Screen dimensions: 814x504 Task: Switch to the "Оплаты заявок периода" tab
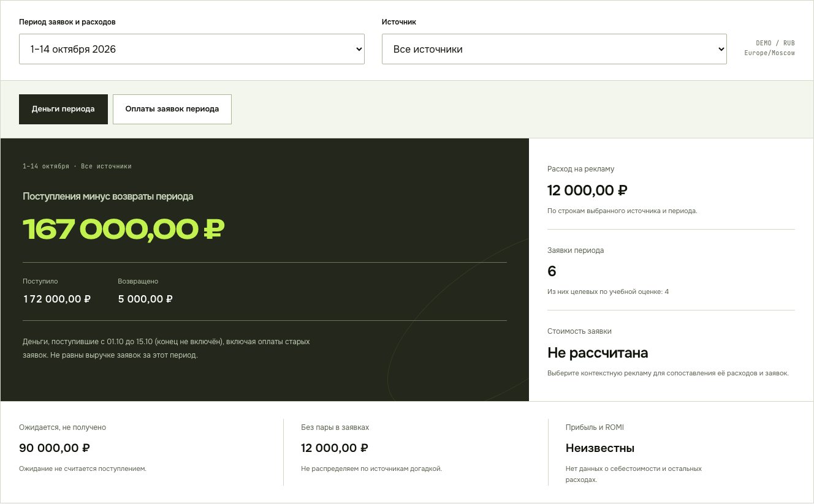(172, 109)
